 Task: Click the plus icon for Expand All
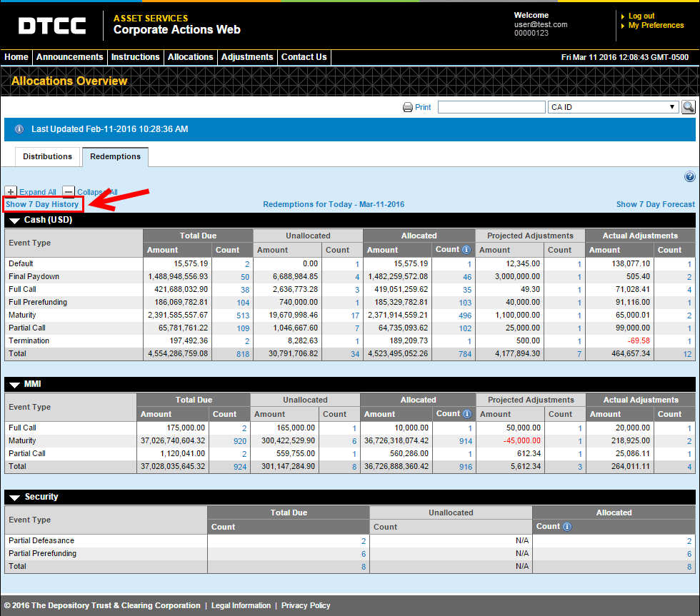(11, 192)
